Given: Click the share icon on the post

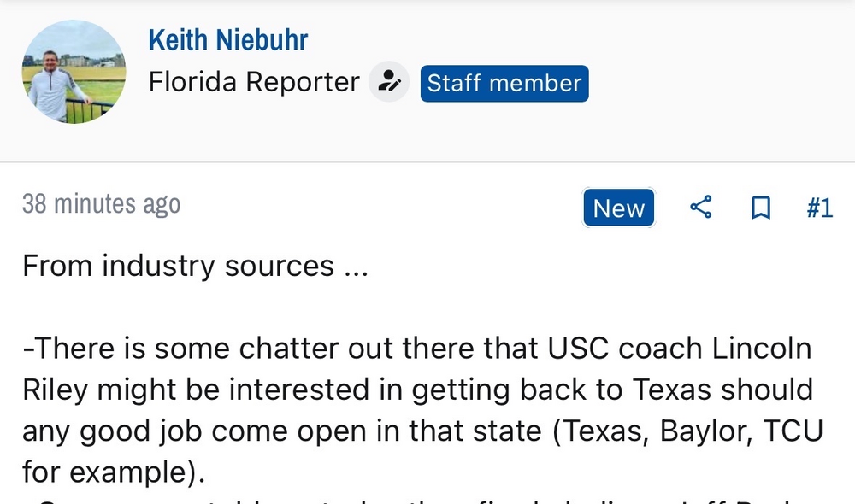Looking at the screenshot, I should click(700, 208).
